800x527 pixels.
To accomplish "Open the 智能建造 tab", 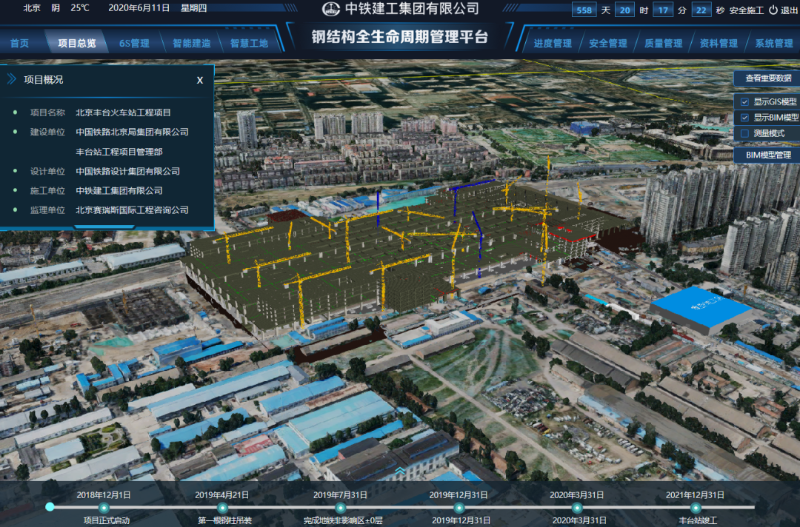I will (191, 43).
